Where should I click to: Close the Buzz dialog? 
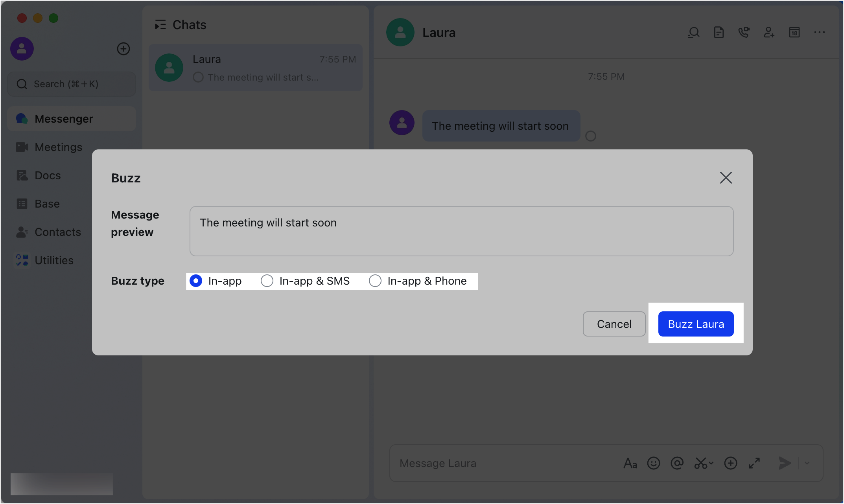click(x=726, y=178)
